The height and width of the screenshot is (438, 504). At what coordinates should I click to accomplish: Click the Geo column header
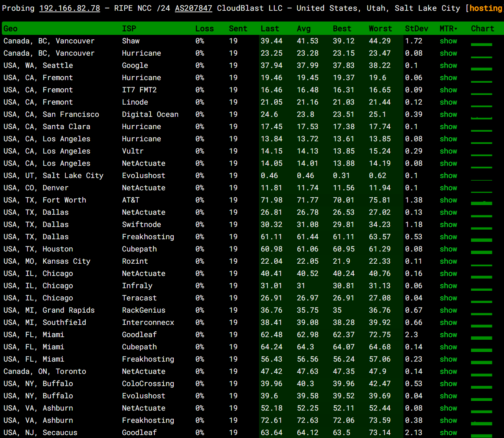coord(10,29)
